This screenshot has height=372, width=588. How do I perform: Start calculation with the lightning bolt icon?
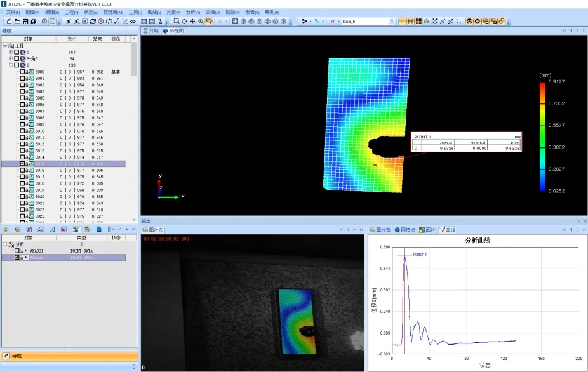(x=69, y=22)
